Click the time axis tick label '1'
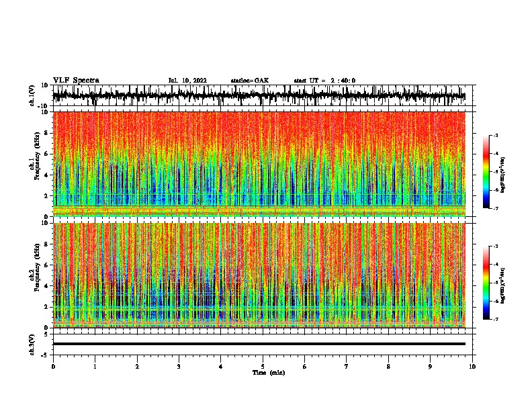The image size is (532, 411). point(95,367)
